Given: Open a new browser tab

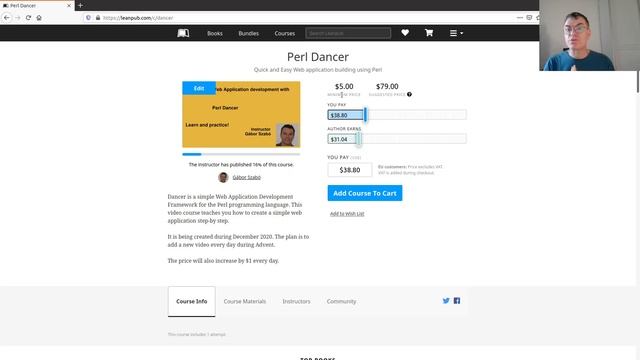Looking at the screenshot, I should [80, 5].
